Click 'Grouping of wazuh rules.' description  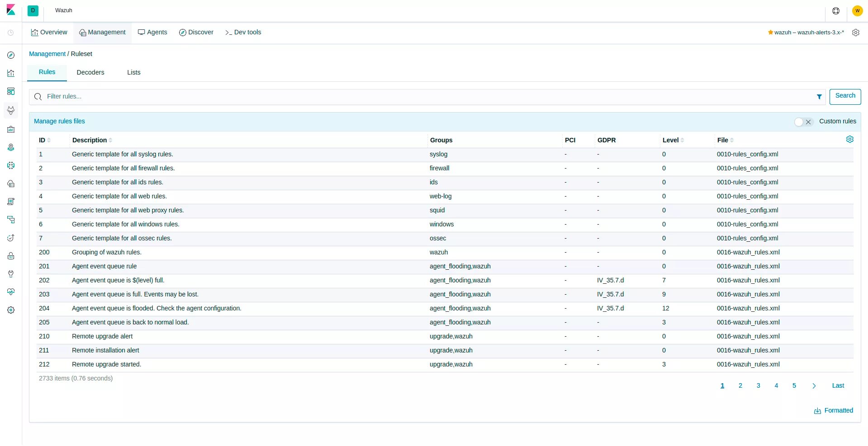107,253
